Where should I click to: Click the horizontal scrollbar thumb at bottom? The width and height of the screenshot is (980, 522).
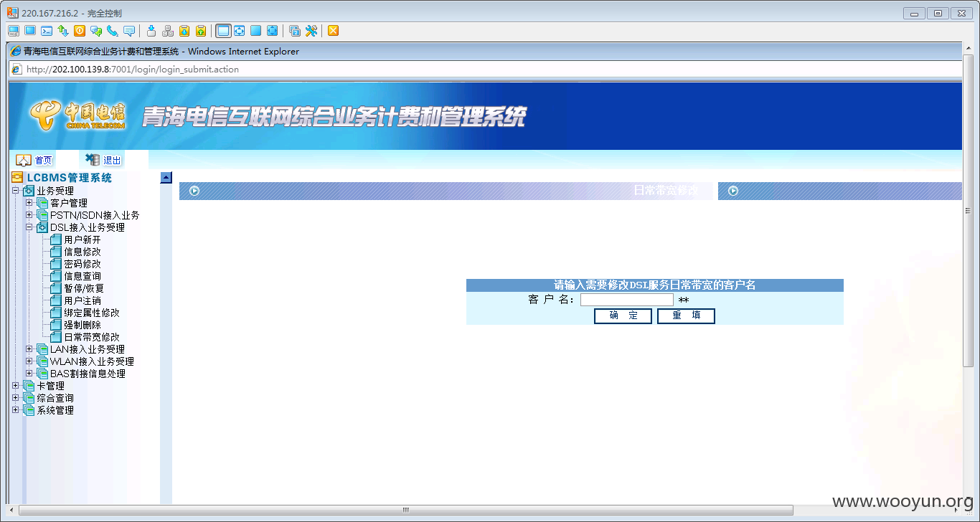point(406,510)
